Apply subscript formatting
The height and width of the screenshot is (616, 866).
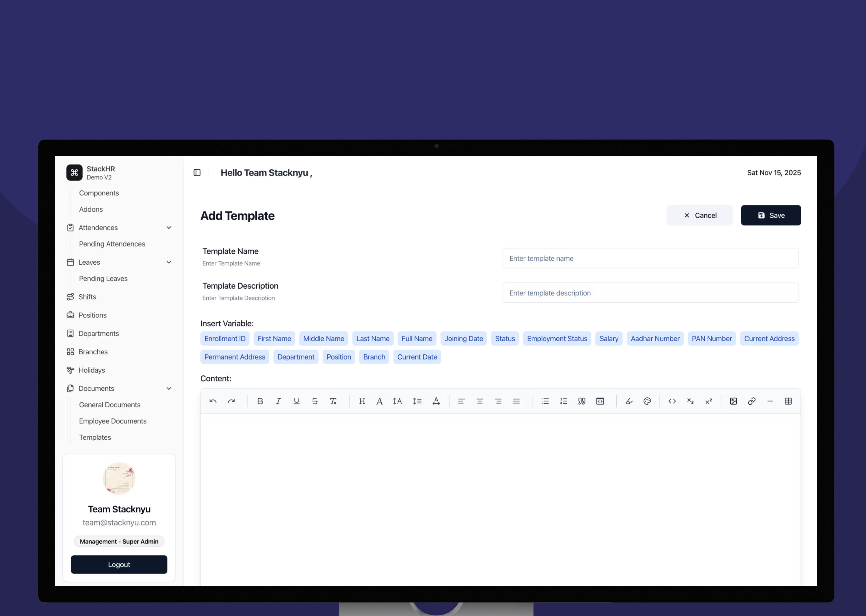(690, 401)
